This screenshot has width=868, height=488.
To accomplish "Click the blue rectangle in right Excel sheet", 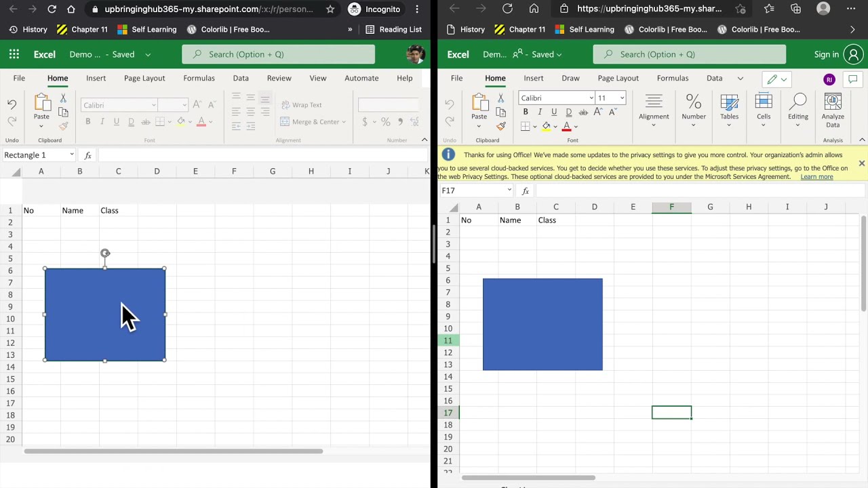I will 542,324.
